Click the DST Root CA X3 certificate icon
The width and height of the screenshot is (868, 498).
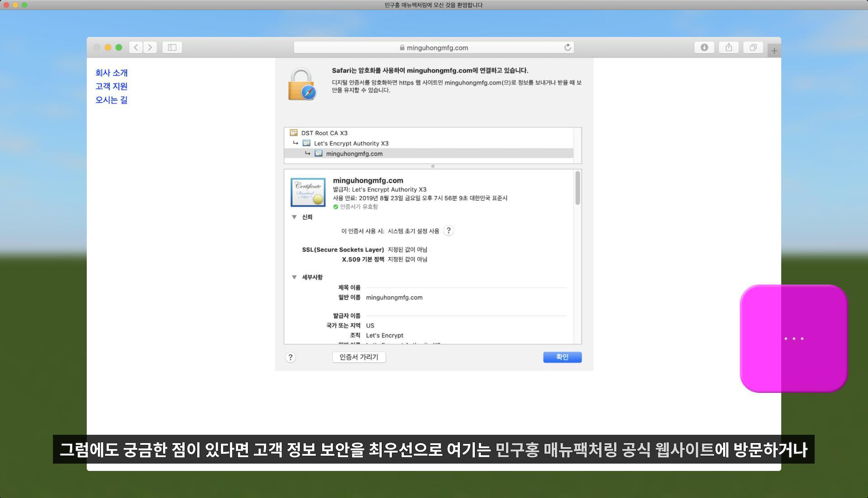pos(293,133)
